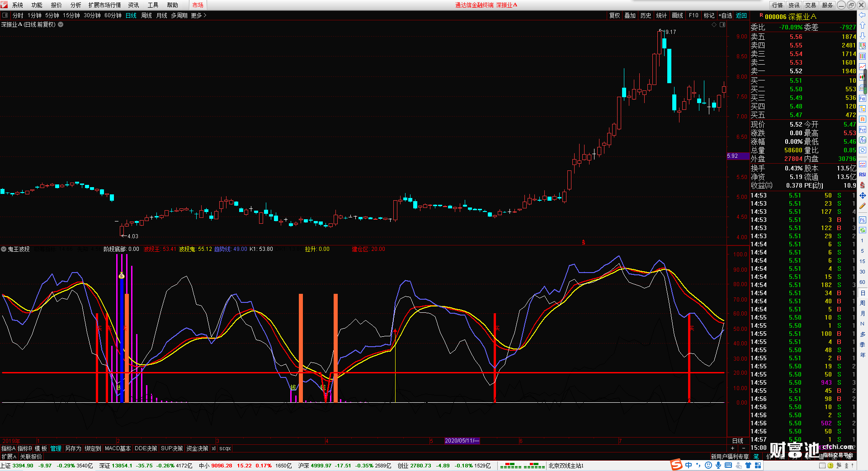
Task: Click the purple 5.92 price marker
Action: [x=737, y=156]
